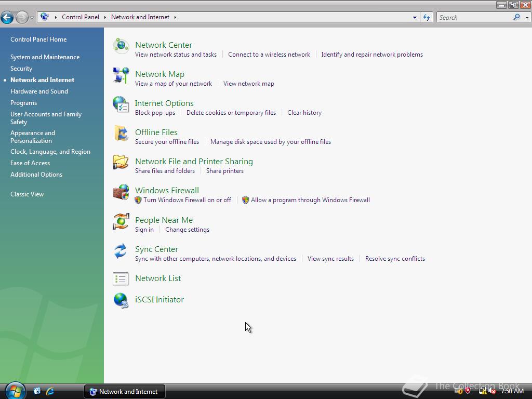Image resolution: width=532 pixels, height=399 pixels.
Task: Click Connect to a wireless network
Action: pos(269,55)
